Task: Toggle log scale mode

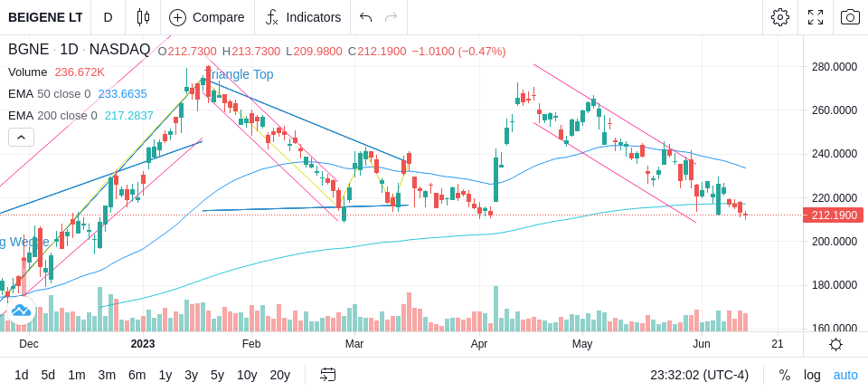Action: coord(812,376)
